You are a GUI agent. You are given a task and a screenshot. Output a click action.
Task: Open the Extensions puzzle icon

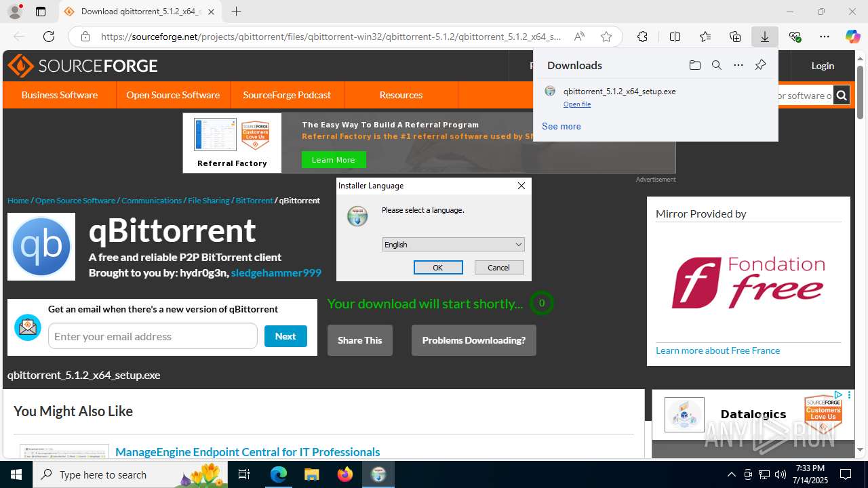[642, 37]
